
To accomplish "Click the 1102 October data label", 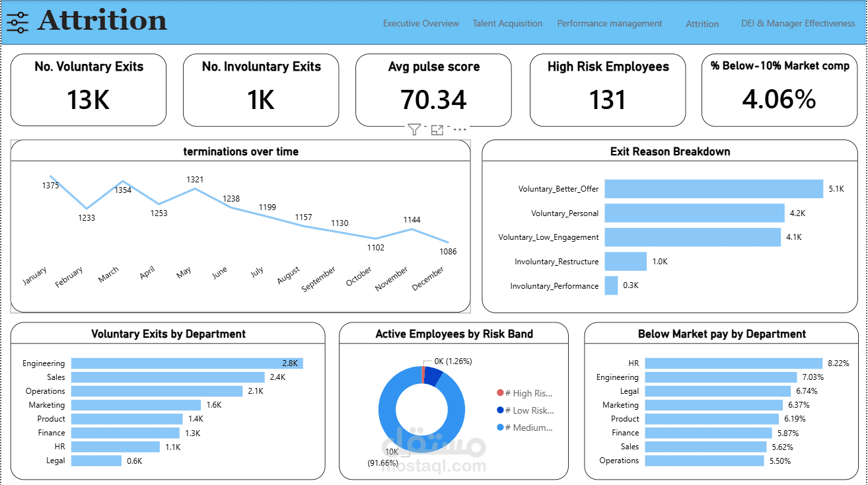I will pos(375,248).
